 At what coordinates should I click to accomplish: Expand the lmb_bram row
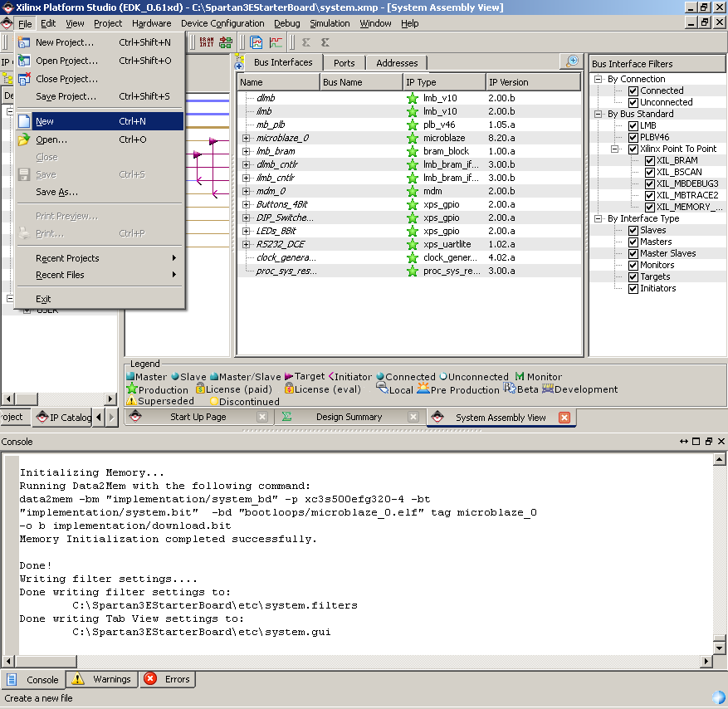[246, 151]
